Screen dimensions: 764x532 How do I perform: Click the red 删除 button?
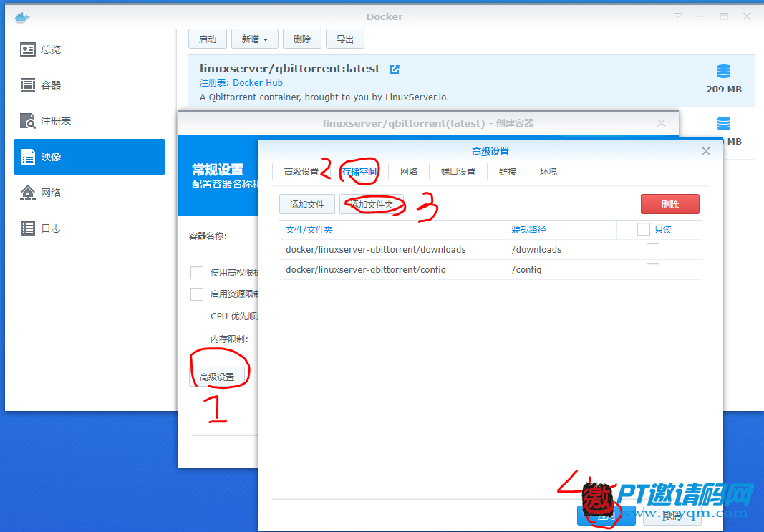tap(670, 204)
